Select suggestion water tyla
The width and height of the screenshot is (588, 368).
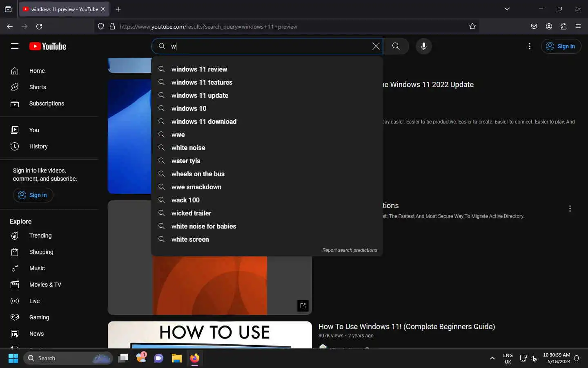point(267,161)
